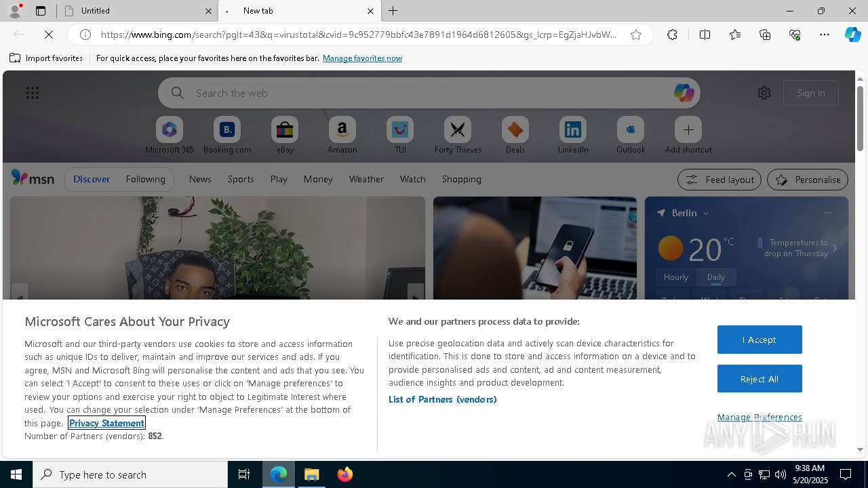Open eBay shortcut

(285, 135)
